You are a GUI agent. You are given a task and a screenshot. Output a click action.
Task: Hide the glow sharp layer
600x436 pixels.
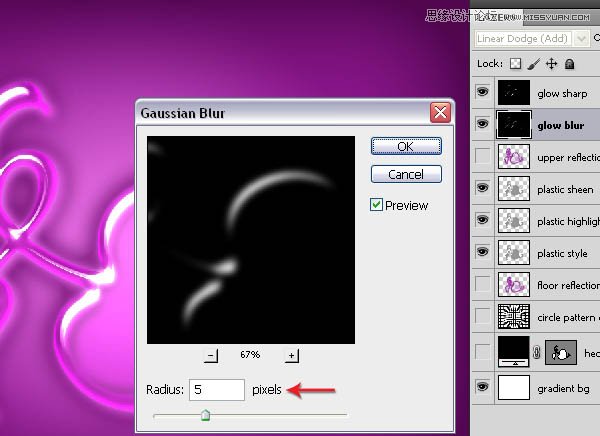(483, 93)
